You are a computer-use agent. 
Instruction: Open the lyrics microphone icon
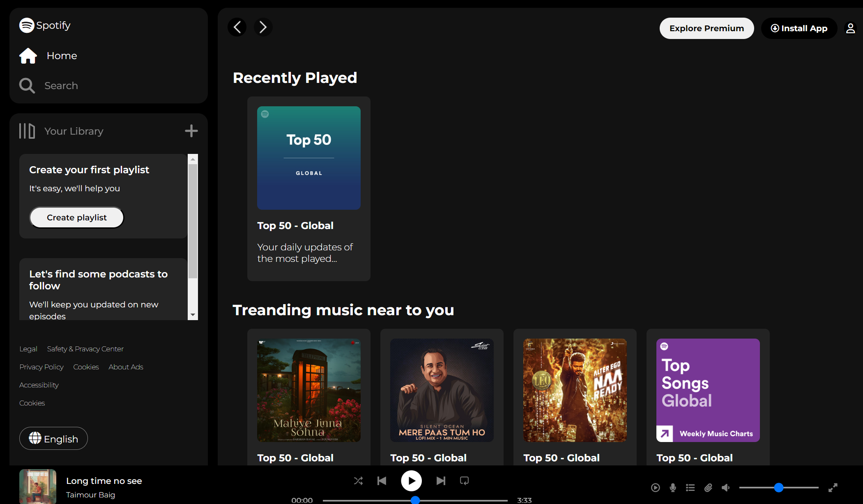(673, 488)
